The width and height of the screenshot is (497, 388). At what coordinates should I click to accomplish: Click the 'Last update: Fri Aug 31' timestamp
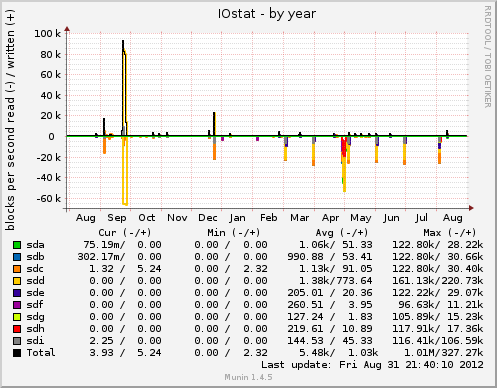[x=372, y=365]
